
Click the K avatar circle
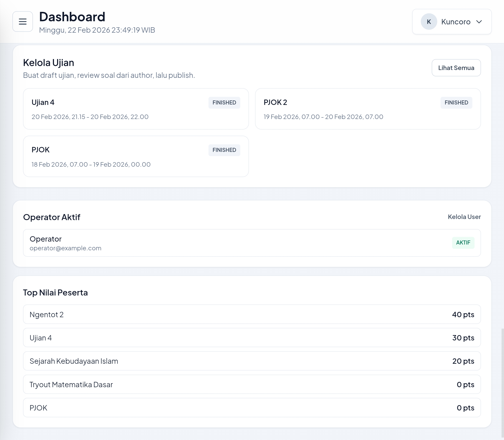click(429, 22)
